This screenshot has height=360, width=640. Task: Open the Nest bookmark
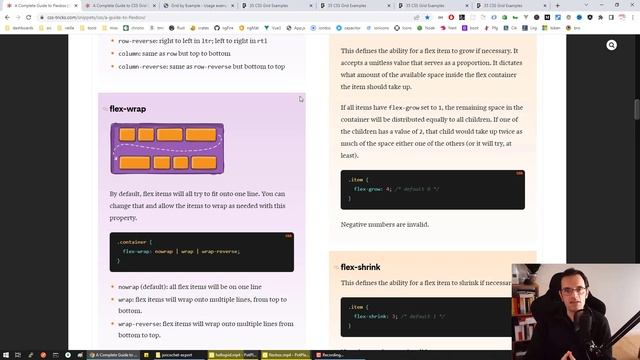(449, 28)
